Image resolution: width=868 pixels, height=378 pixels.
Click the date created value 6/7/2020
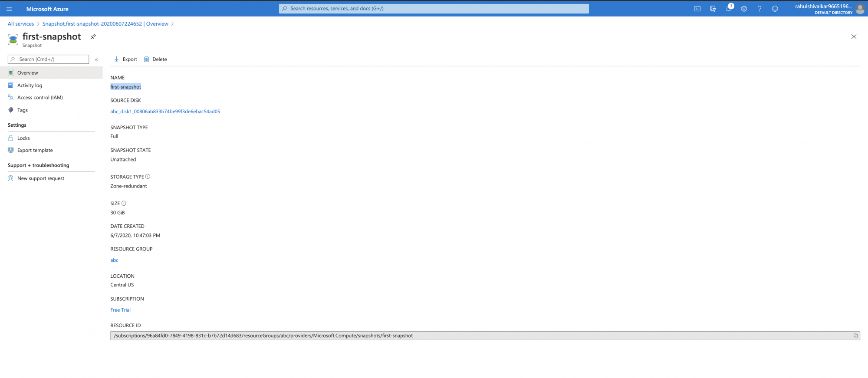pos(135,236)
